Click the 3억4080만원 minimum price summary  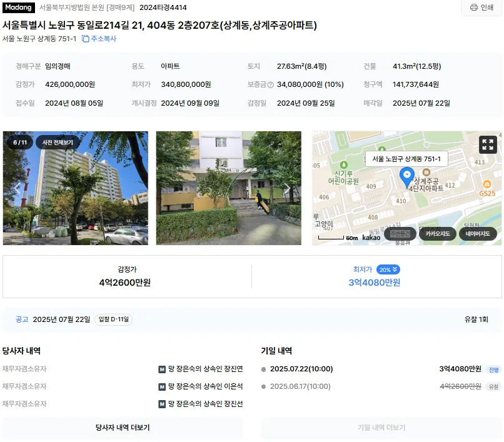tap(375, 283)
